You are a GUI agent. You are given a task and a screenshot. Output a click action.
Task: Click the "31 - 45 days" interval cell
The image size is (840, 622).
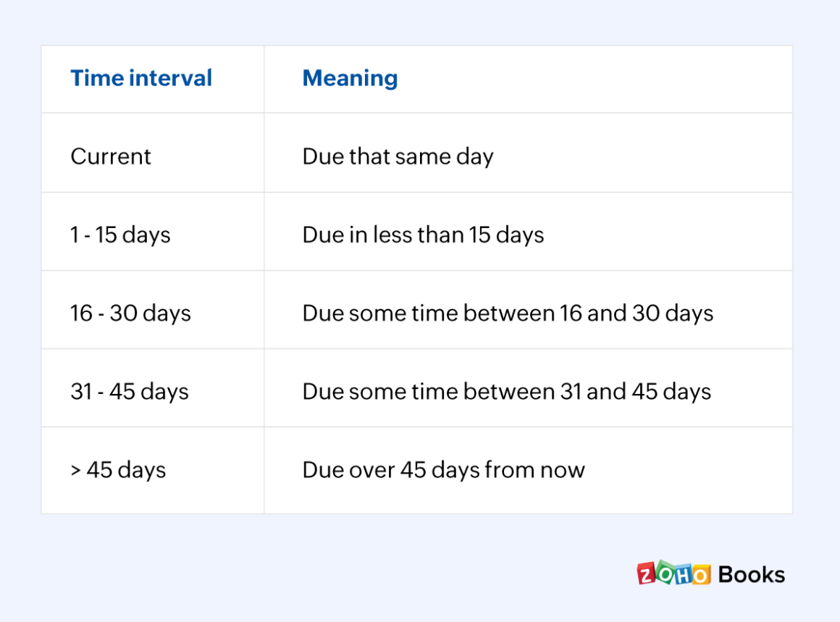coord(130,392)
